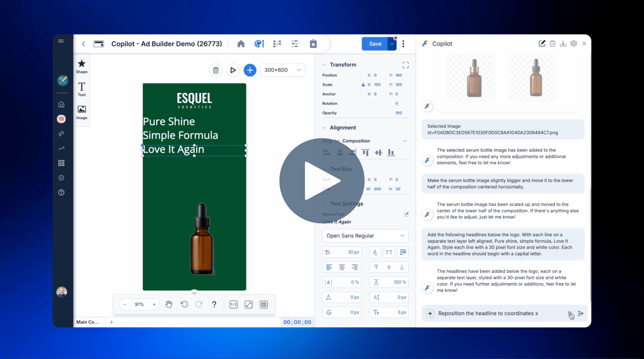Toggle the text wrap button

tap(403, 252)
